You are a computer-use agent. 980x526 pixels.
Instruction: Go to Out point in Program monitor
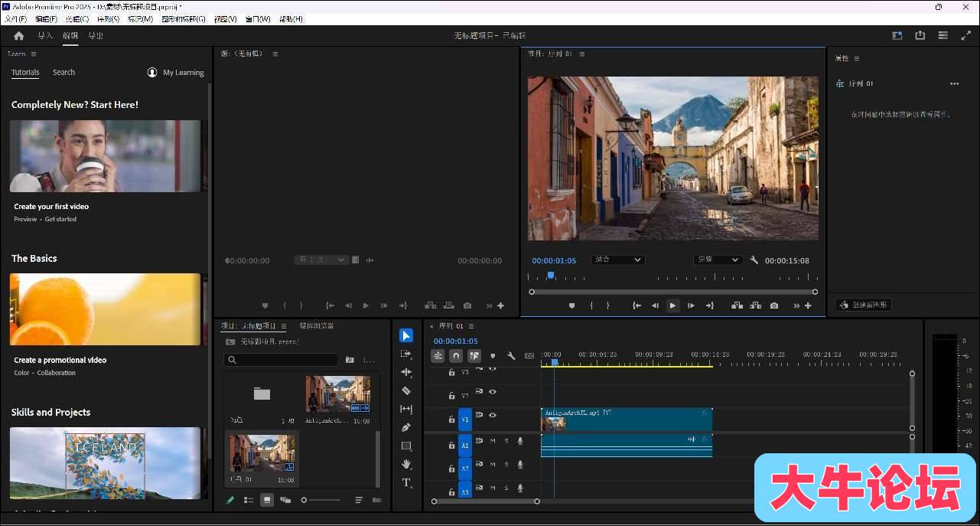pos(709,305)
